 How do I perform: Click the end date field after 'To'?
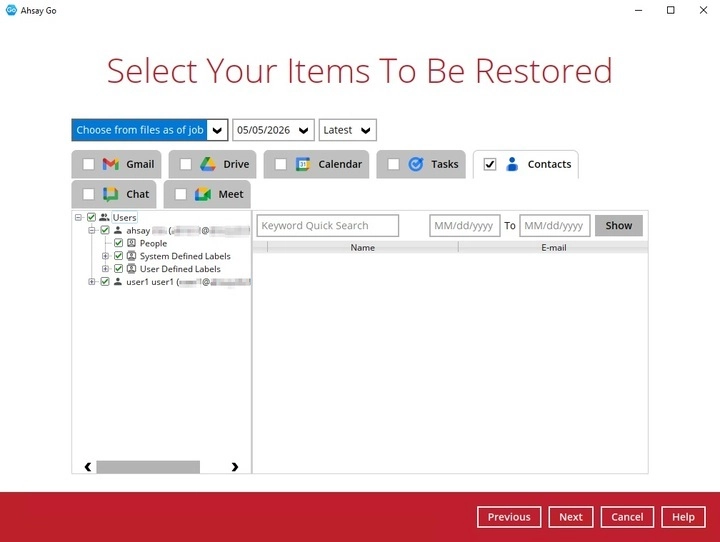tap(555, 226)
